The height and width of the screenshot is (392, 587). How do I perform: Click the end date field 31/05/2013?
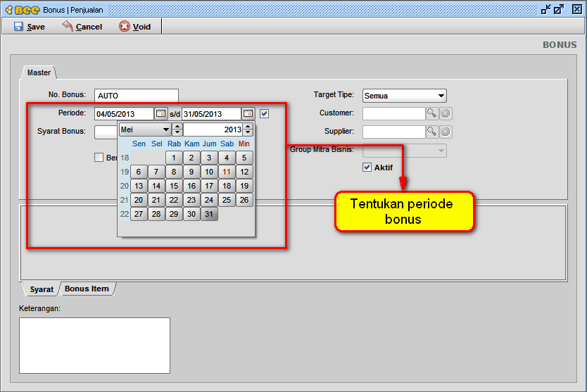pos(211,114)
